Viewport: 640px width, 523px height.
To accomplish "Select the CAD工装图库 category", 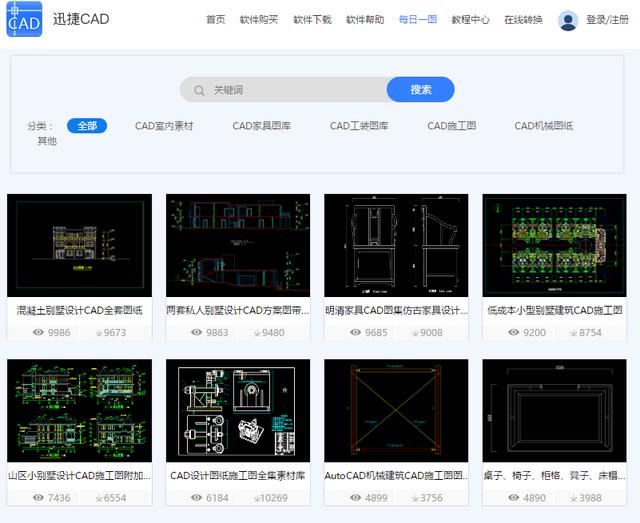I will coord(359,126).
